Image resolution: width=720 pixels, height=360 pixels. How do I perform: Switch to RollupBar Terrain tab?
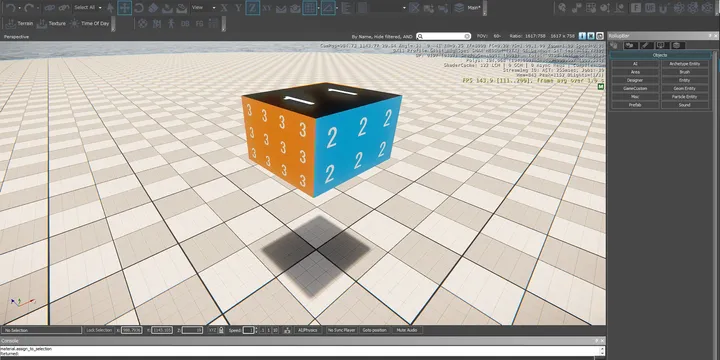[x=630, y=45]
